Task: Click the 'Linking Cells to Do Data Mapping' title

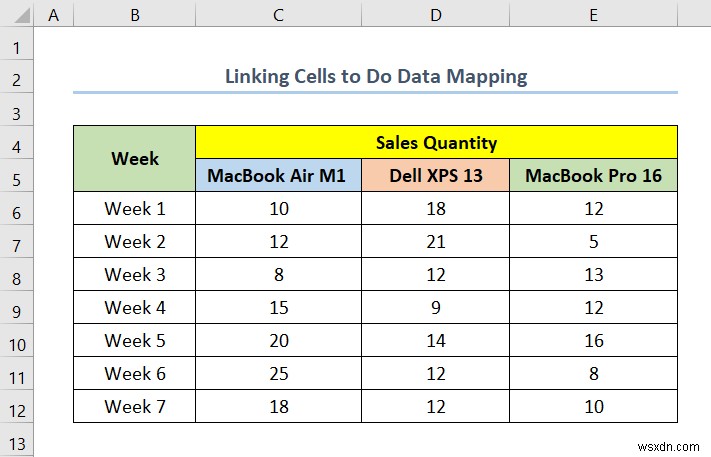Action: [376, 77]
